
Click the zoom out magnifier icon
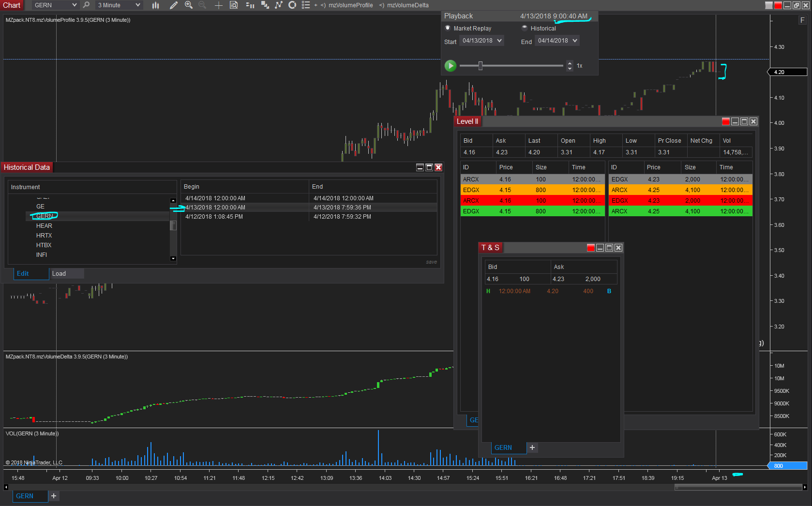click(x=202, y=5)
